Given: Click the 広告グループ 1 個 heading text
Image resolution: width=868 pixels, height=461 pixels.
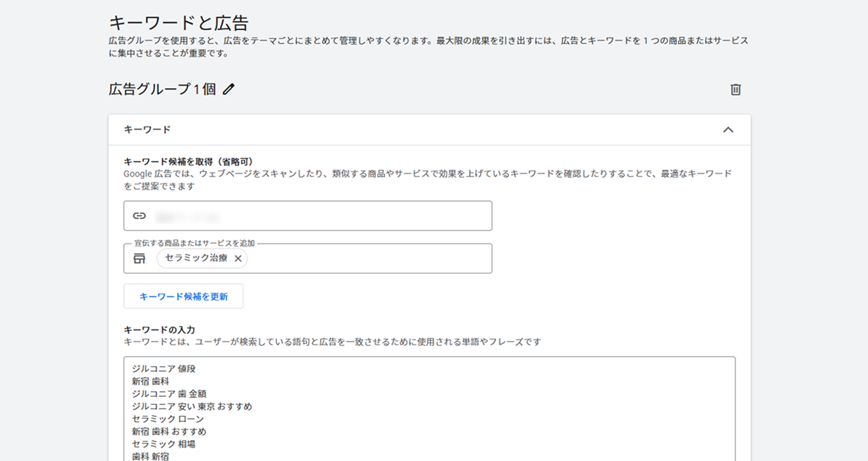Looking at the screenshot, I should tap(162, 89).
